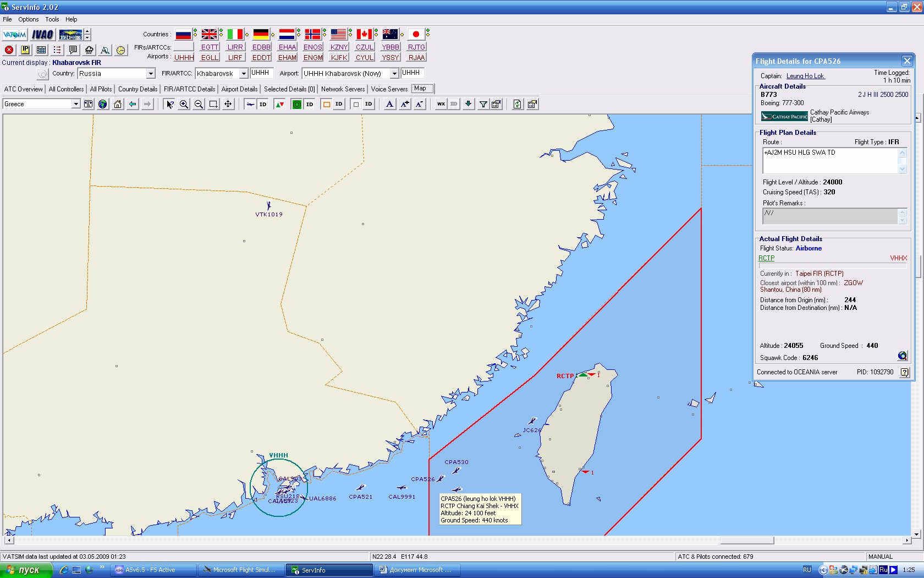Toggle green ATC circle display
Image resolution: width=924 pixels, height=578 pixels.
pyautogui.click(x=296, y=104)
